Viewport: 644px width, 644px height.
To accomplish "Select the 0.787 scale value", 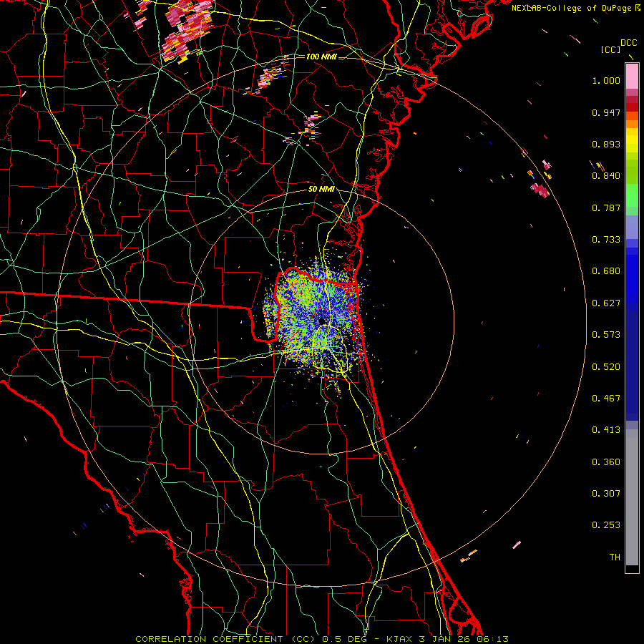I will [x=606, y=208].
